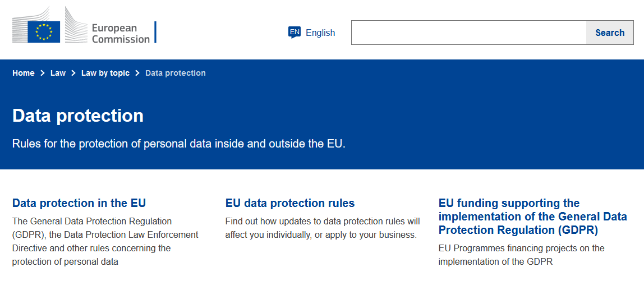Screen dimensions: 644x290
Task: Click inside the search text field
Action: [x=468, y=33]
